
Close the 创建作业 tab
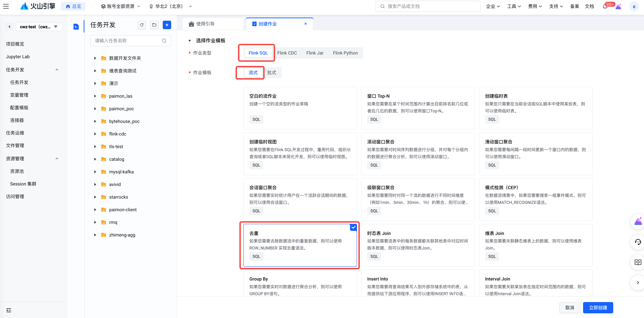306,24
